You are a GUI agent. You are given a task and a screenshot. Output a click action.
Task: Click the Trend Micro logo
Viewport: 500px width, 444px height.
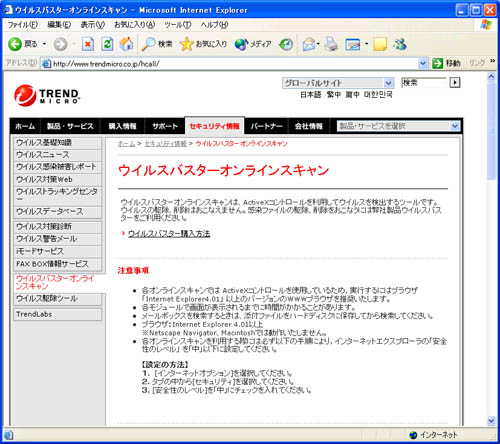[47, 96]
